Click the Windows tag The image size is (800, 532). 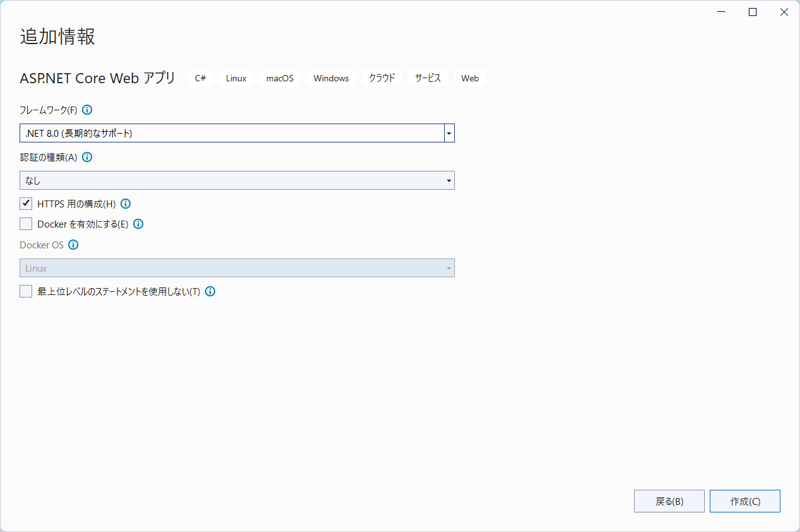(x=331, y=78)
